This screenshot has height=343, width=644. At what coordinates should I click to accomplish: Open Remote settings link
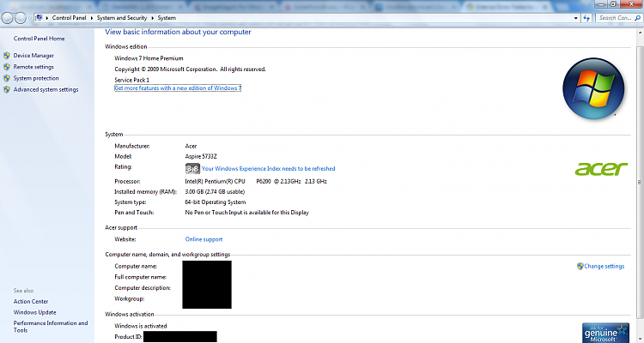point(33,67)
